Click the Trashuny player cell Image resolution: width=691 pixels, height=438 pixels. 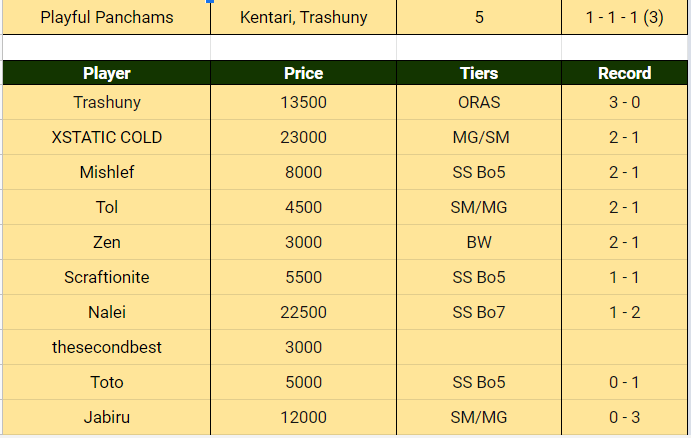tap(107, 102)
